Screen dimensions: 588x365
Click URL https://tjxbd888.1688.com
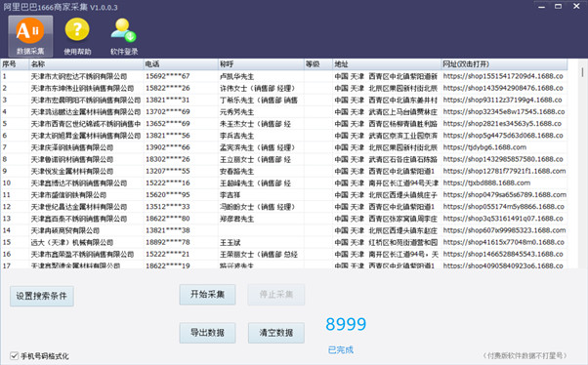coord(486,182)
